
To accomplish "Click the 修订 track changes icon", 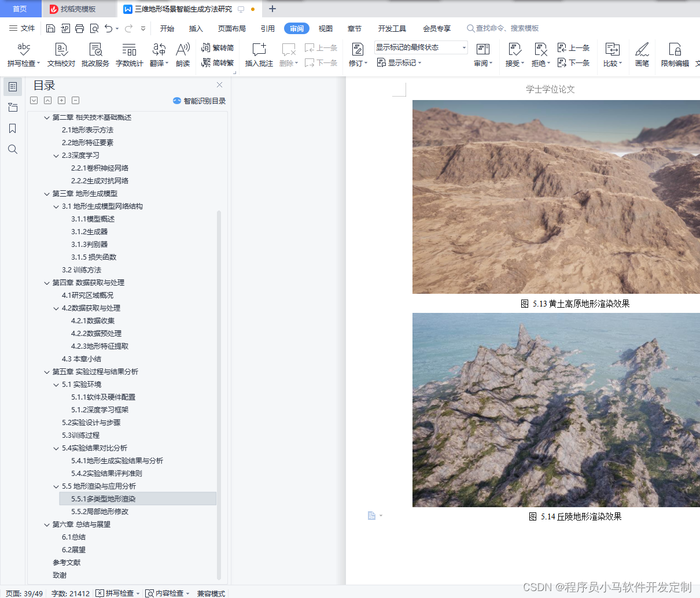I will click(358, 50).
